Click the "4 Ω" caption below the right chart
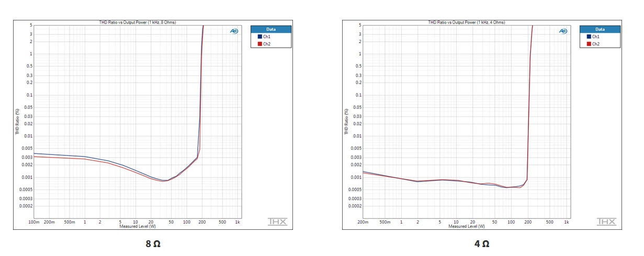The height and width of the screenshot is (256, 644). tap(482, 244)
